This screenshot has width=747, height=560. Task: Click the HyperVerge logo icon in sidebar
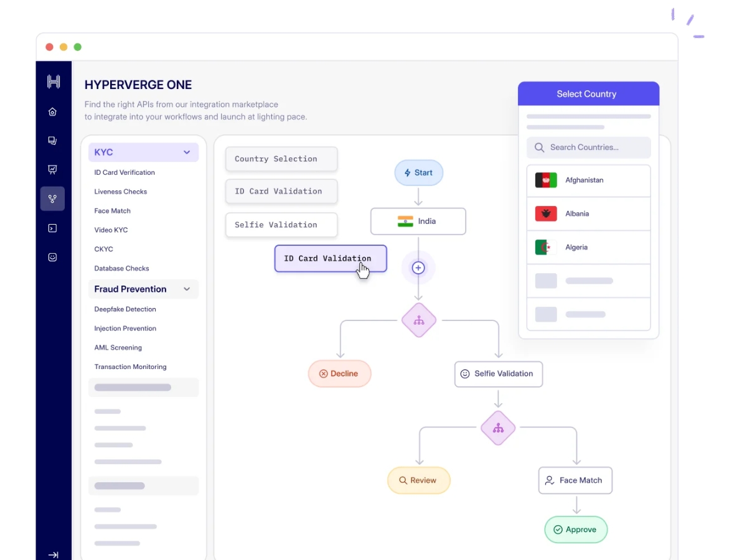coord(54,82)
